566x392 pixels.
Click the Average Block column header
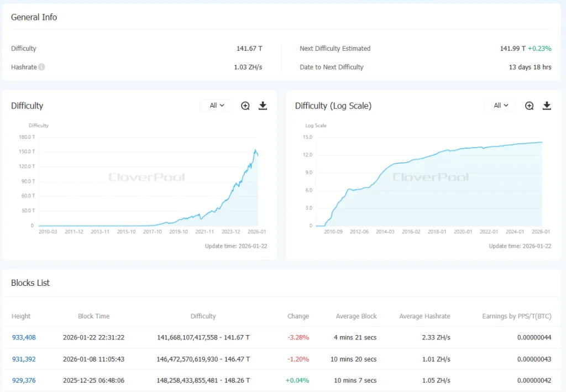[x=356, y=316]
